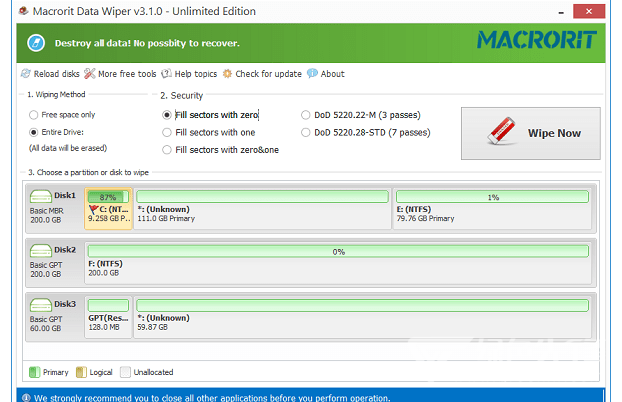The width and height of the screenshot is (622, 402).
Task: Click the Check for update gear icon
Action: click(227, 73)
